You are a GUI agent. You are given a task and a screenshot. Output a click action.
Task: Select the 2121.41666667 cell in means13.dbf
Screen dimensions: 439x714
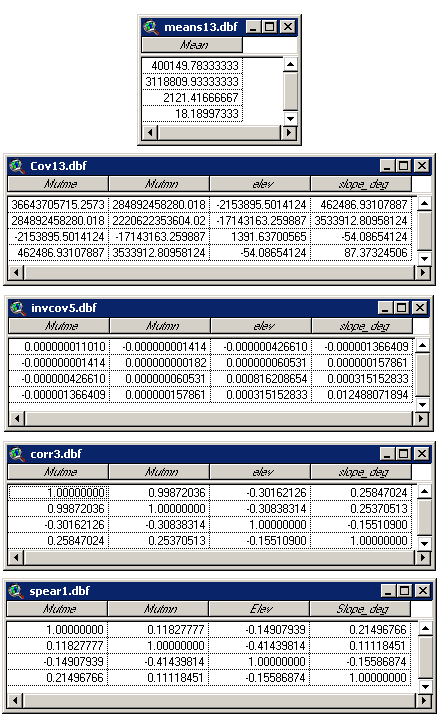(x=192, y=98)
